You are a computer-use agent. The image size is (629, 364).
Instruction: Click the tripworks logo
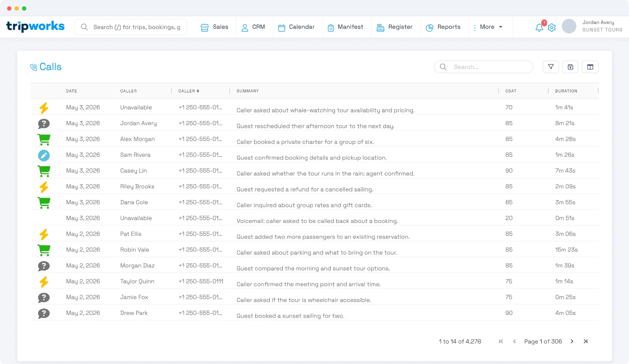[35, 26]
